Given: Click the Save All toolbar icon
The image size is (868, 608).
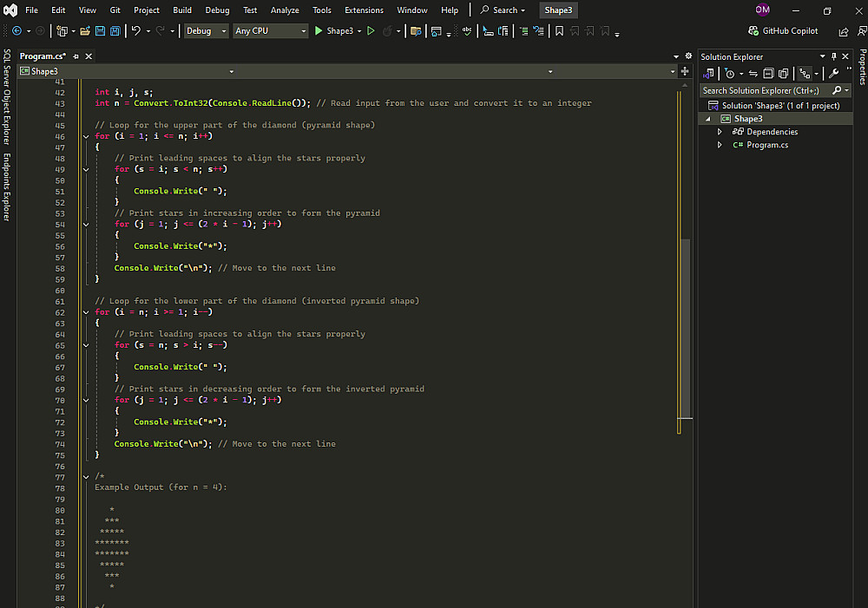Looking at the screenshot, I should click(x=115, y=31).
